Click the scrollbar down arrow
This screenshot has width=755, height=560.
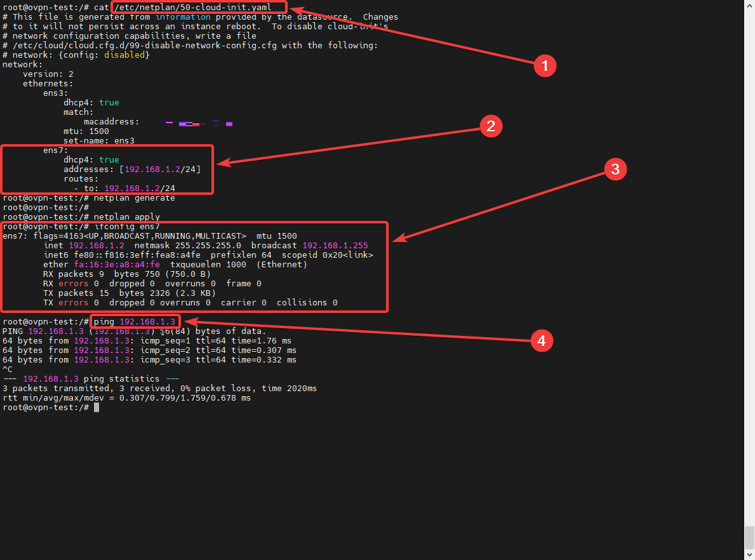(749, 555)
